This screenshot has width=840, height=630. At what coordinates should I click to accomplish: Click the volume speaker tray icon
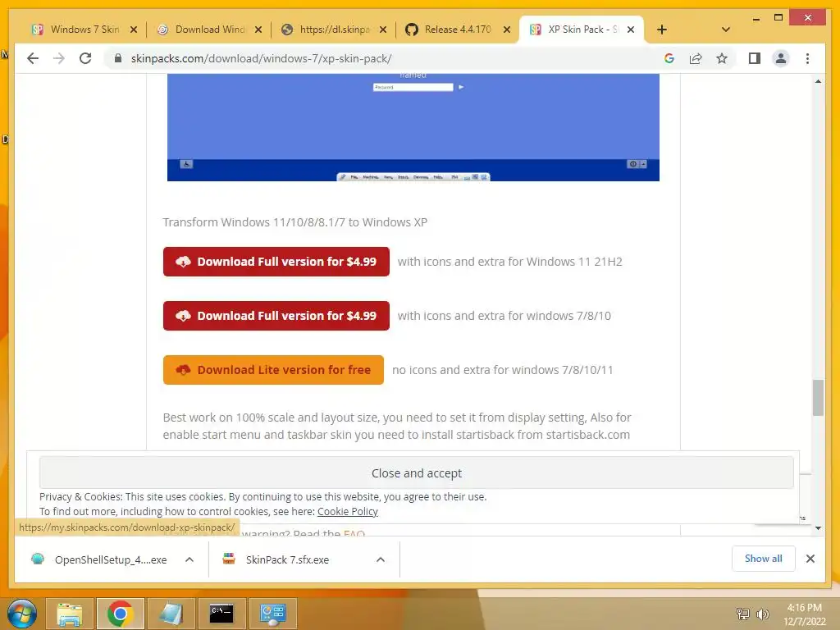[762, 614]
